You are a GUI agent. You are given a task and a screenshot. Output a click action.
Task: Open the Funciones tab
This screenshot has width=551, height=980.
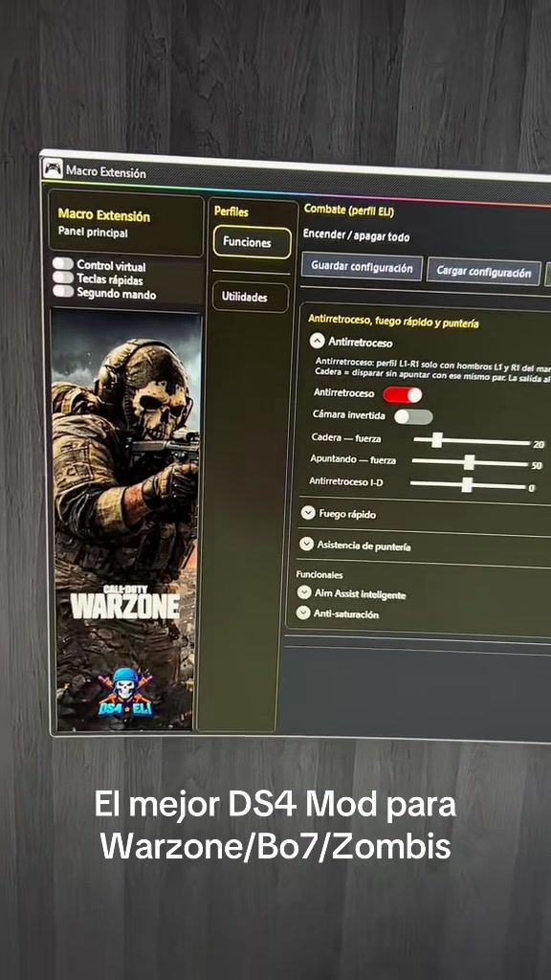[253, 242]
